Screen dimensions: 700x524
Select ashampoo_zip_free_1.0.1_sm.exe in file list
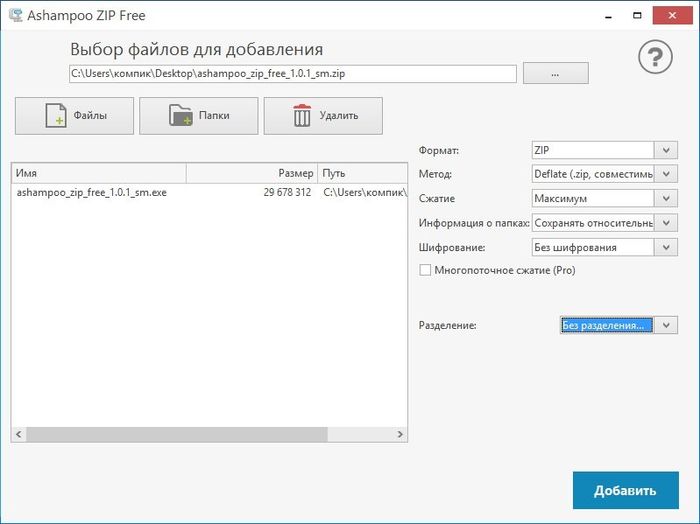(92, 192)
